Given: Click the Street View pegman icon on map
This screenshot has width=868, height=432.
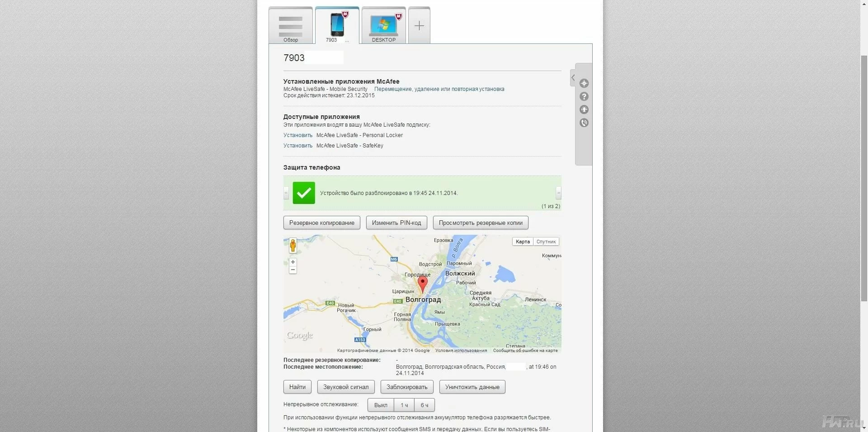Looking at the screenshot, I should pyautogui.click(x=293, y=246).
